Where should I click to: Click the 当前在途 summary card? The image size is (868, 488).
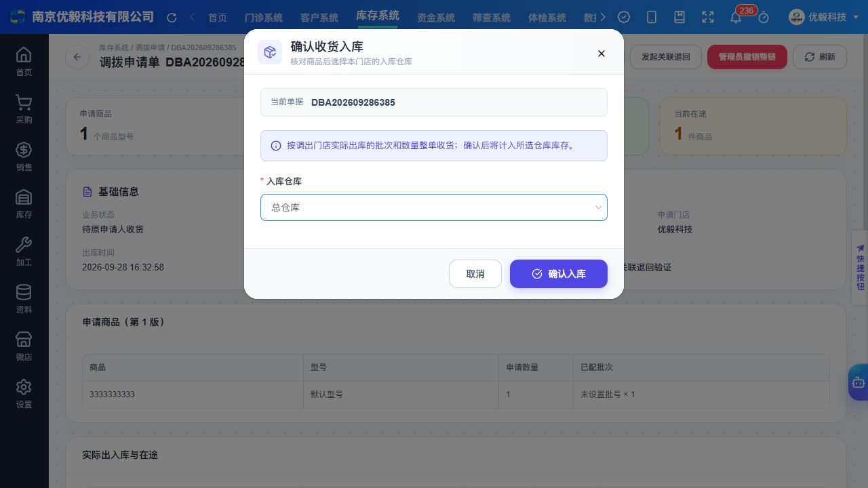(x=753, y=126)
